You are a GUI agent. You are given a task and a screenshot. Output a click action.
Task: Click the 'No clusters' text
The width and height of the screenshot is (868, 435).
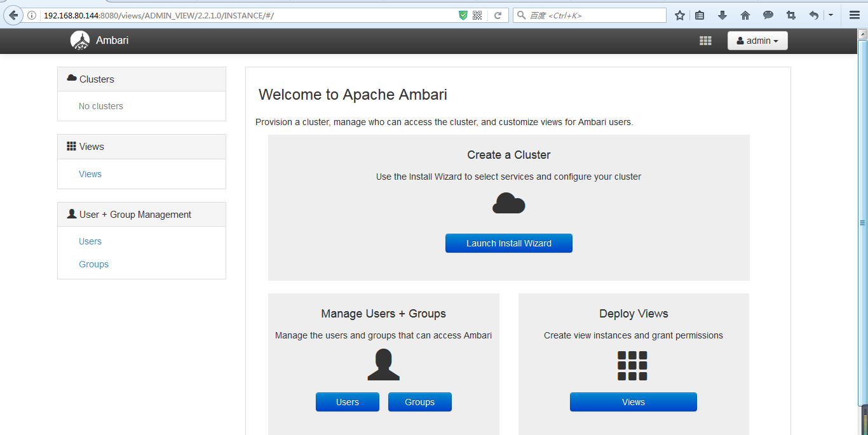click(101, 106)
